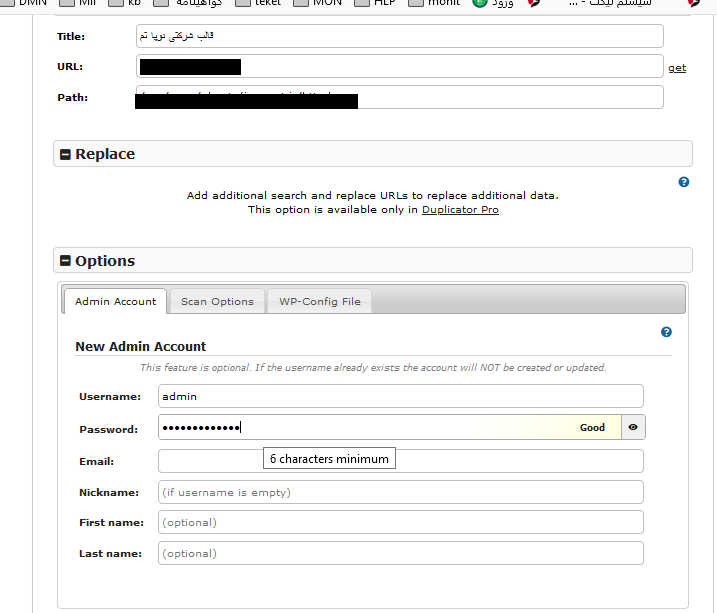717x613 pixels.
Task: Click the Last name field
Action: (x=400, y=553)
